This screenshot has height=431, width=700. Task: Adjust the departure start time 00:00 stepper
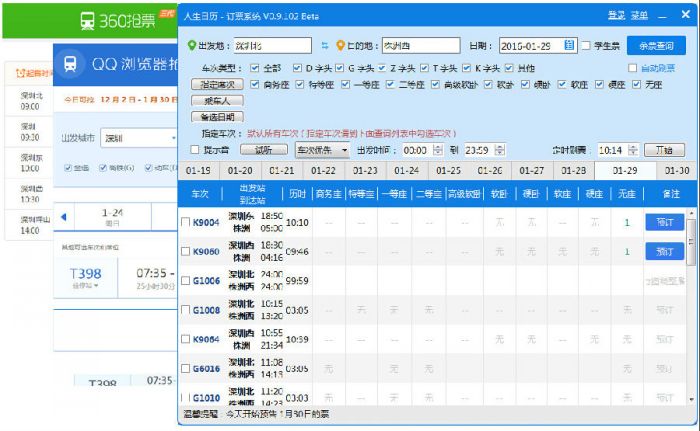[438, 150]
